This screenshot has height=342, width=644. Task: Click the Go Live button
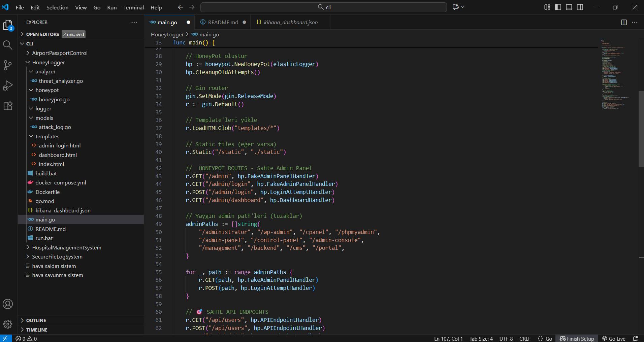click(x=614, y=339)
